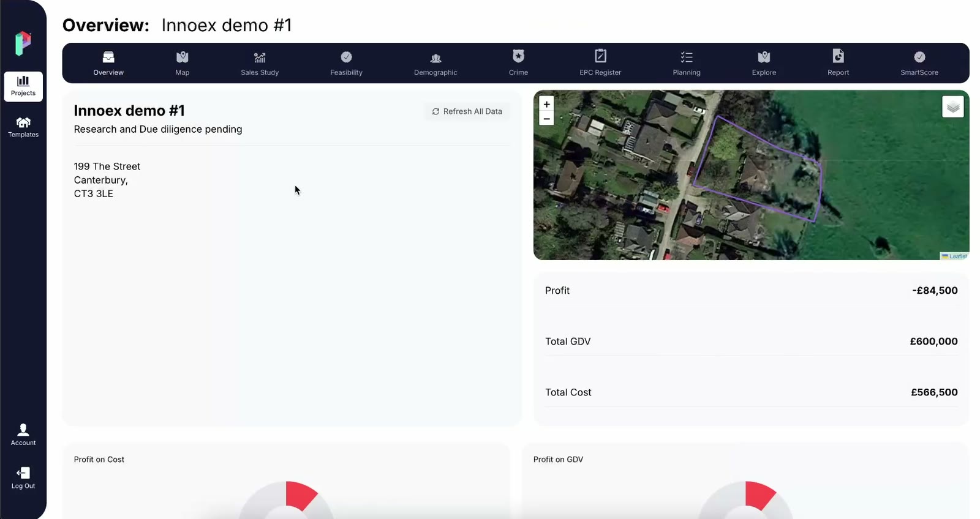Image resolution: width=980 pixels, height=519 pixels.
Task: Open the Account page
Action: tap(23, 435)
